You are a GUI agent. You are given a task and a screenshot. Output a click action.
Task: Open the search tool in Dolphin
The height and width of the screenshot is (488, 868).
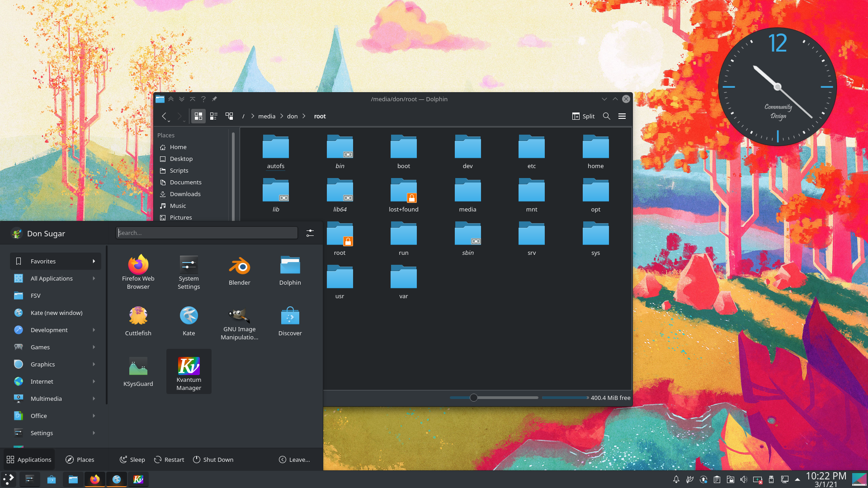607,116
